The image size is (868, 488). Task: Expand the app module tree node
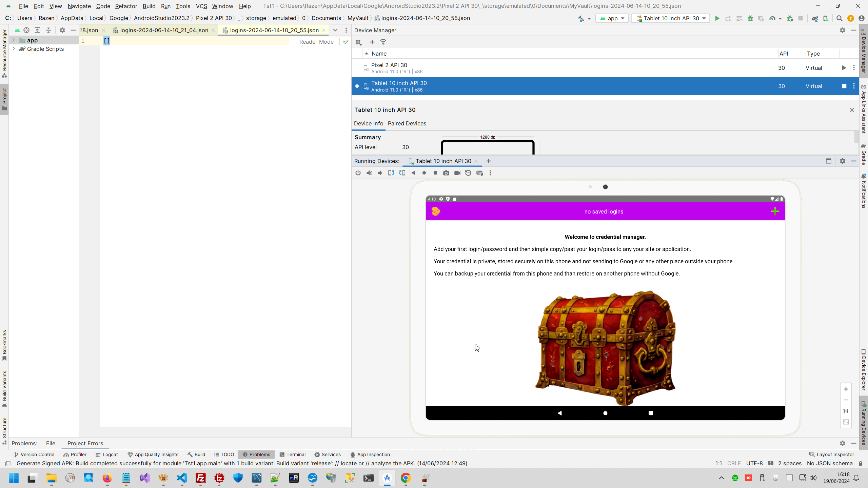click(x=14, y=40)
